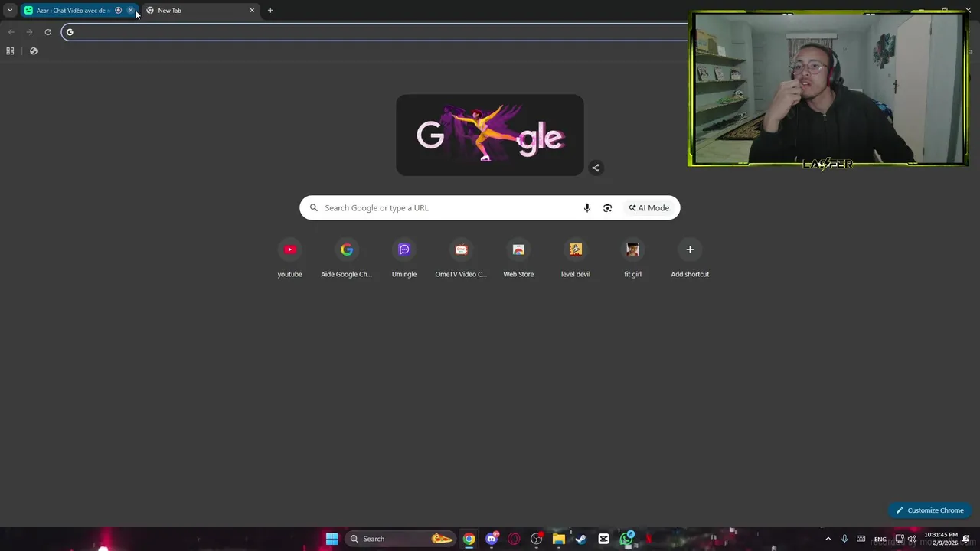Viewport: 980px width, 551px height.
Task: Open the OmeTV Video Chat shortcut
Action: click(461, 259)
